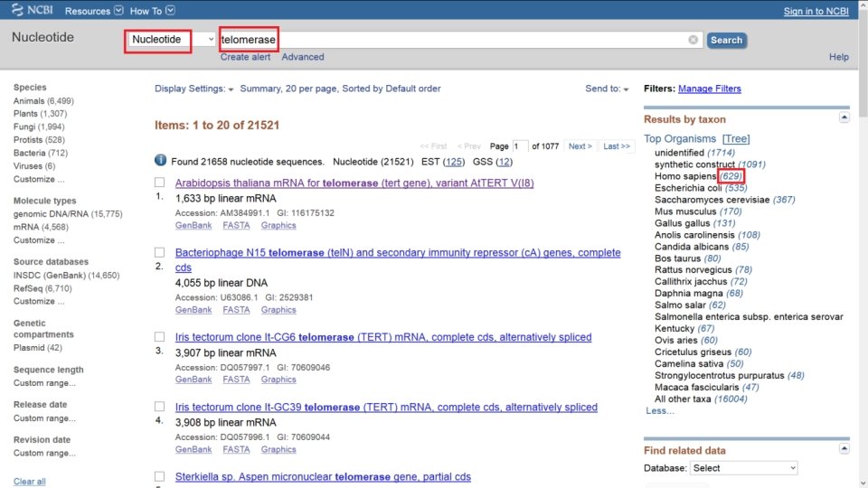Tick checkbox for Bacteriophage N15 result

click(x=159, y=252)
